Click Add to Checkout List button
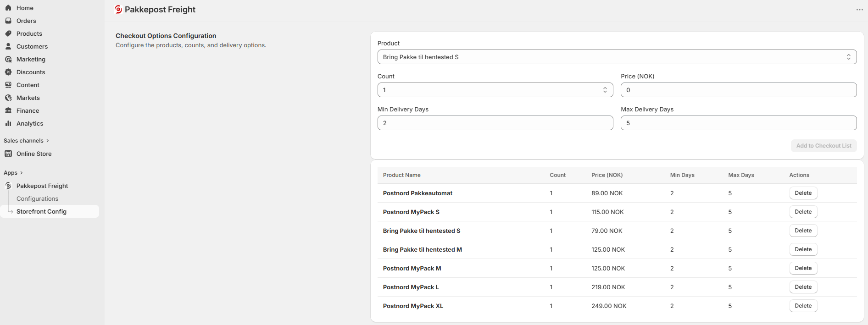Viewport: 868px width, 325px height. (x=823, y=146)
